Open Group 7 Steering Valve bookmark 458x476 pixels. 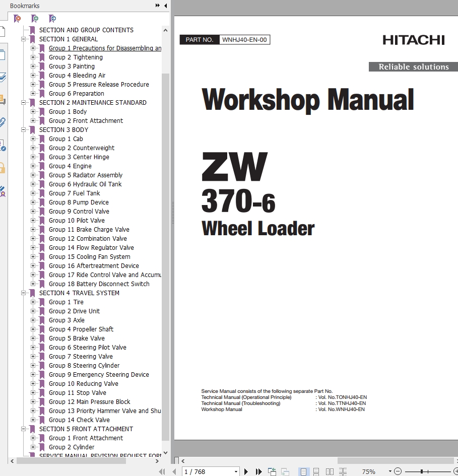point(81,357)
